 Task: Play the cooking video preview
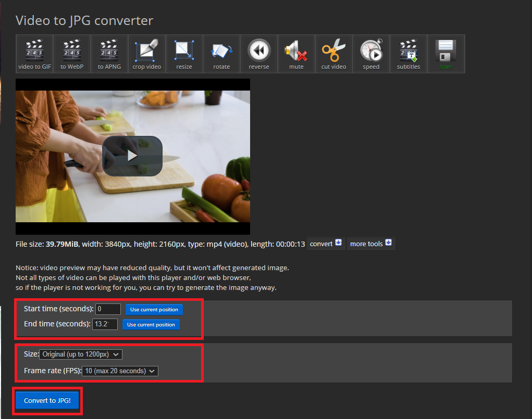coord(132,156)
